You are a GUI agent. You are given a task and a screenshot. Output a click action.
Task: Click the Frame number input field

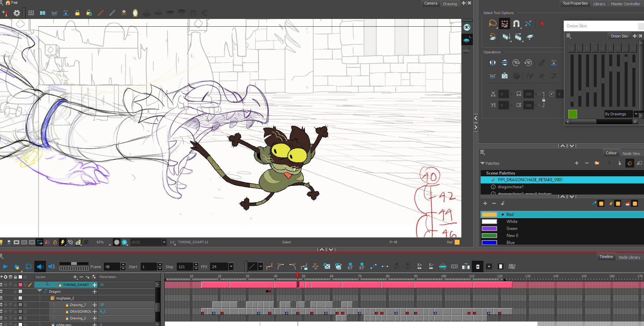[112, 267]
